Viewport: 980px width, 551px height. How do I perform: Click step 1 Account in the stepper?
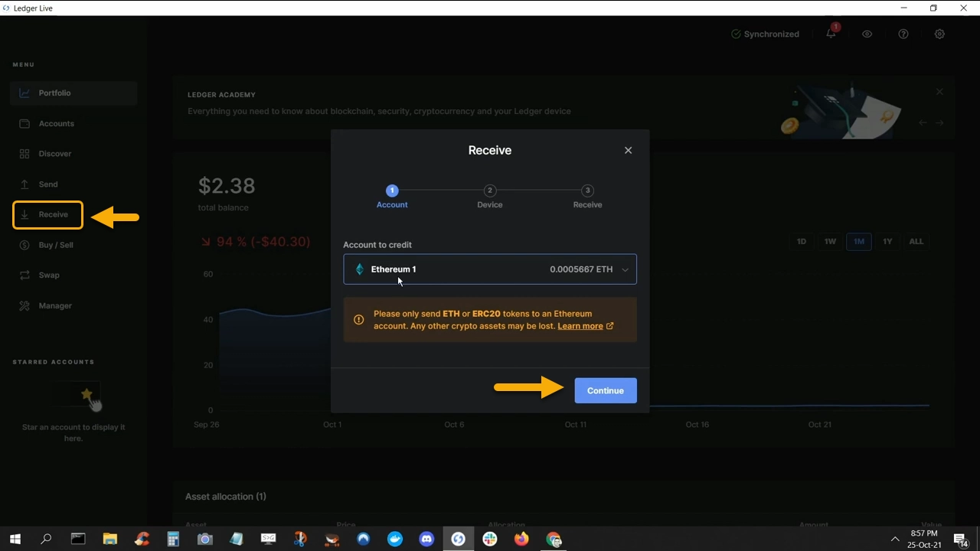click(392, 197)
